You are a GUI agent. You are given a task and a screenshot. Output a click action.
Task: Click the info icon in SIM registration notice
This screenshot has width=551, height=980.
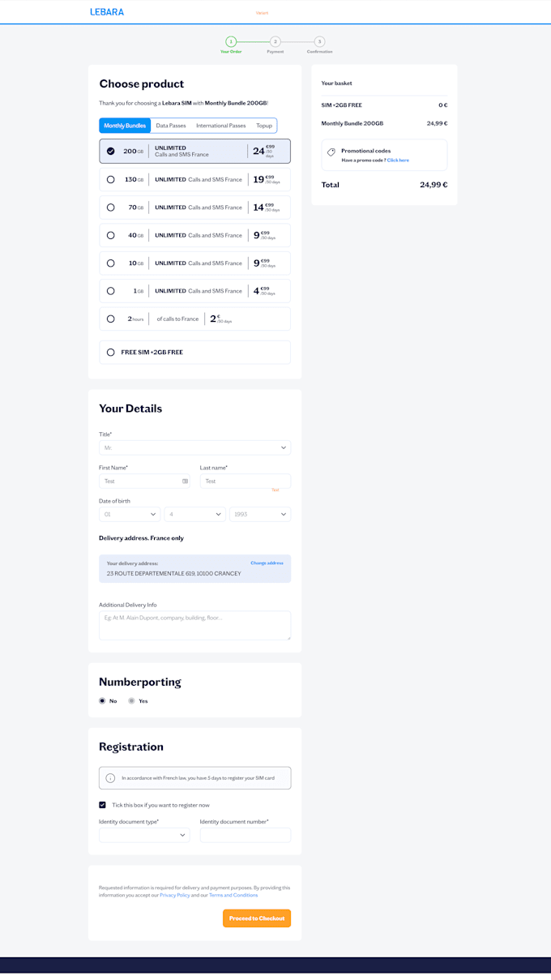pyautogui.click(x=109, y=777)
